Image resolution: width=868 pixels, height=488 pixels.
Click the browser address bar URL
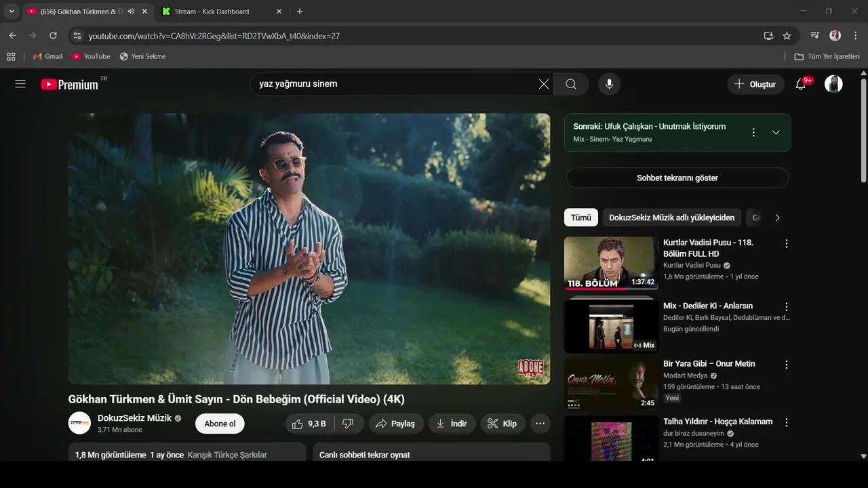214,35
